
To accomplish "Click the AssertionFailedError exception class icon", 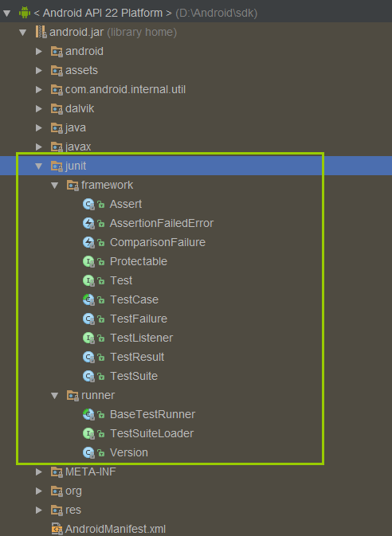I will [88, 223].
